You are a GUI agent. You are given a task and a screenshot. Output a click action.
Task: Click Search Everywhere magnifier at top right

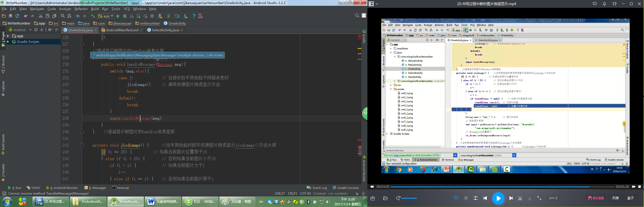tap(357, 16)
